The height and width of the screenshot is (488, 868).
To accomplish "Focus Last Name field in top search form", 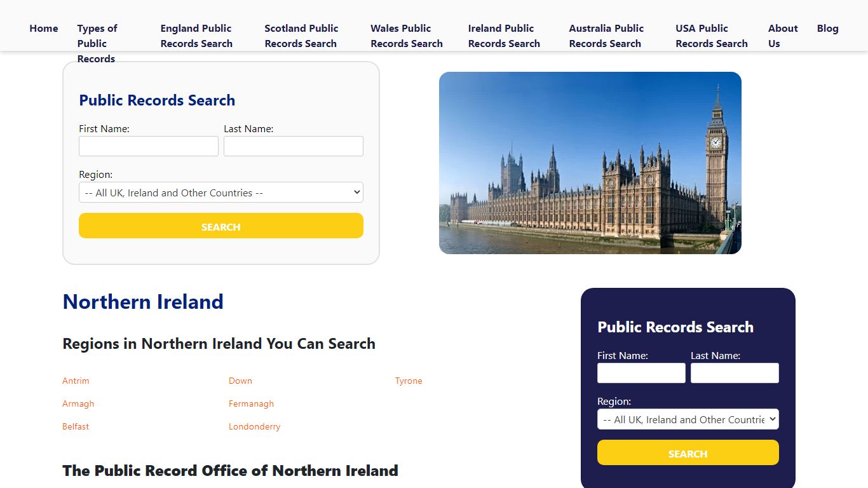I will pos(294,146).
